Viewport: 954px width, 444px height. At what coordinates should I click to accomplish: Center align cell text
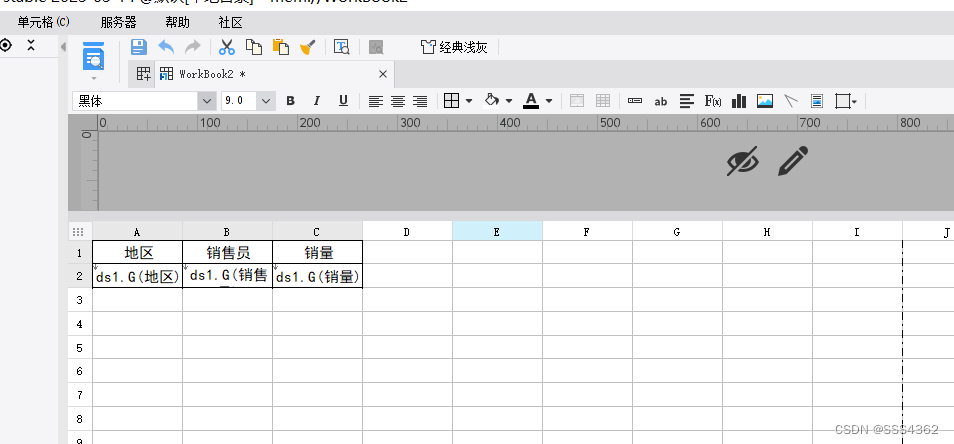point(398,101)
